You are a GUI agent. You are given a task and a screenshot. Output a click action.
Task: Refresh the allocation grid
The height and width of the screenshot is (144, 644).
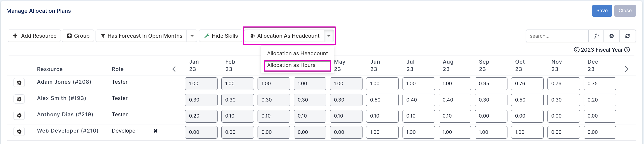pos(627,36)
